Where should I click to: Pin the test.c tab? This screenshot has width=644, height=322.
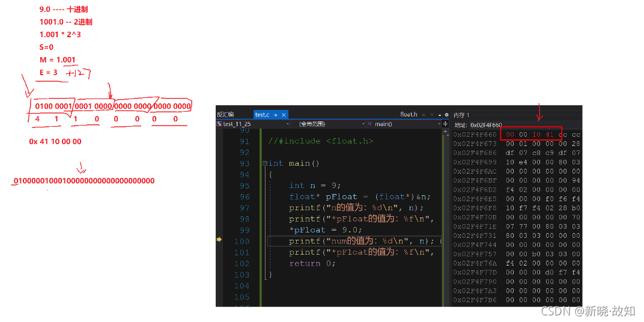(276, 115)
